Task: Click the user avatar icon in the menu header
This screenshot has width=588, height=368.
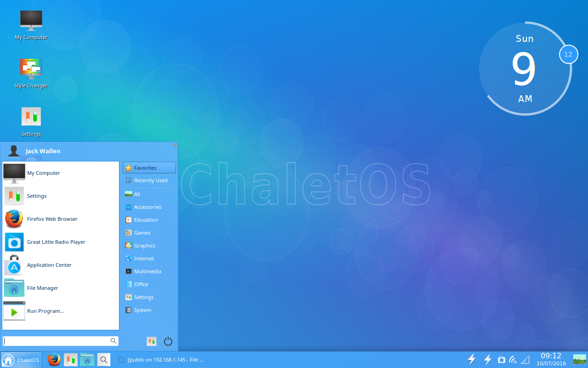Action: pos(14,151)
